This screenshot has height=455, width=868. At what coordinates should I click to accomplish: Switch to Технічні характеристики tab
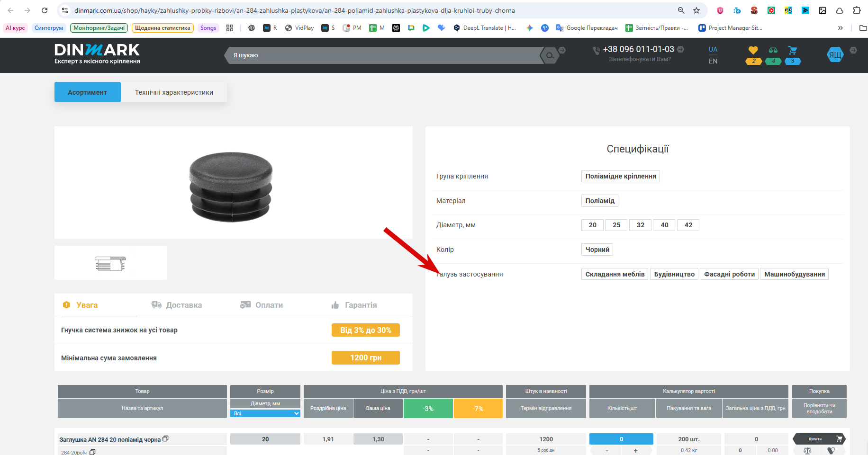pyautogui.click(x=174, y=92)
